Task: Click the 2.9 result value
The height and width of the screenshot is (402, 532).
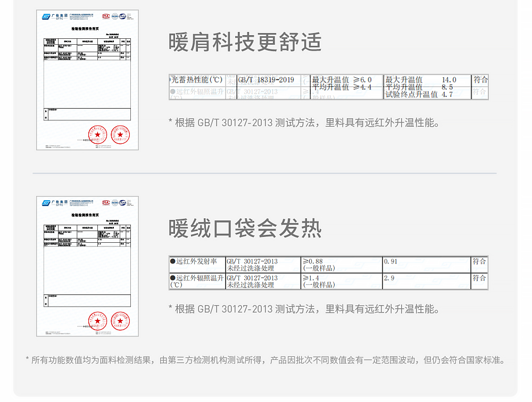Action: point(389,278)
